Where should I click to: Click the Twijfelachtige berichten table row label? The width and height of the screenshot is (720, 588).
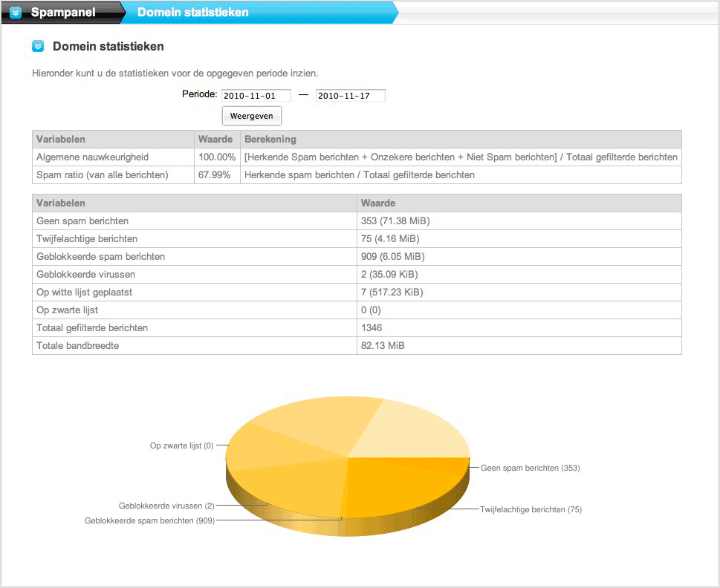(87, 238)
